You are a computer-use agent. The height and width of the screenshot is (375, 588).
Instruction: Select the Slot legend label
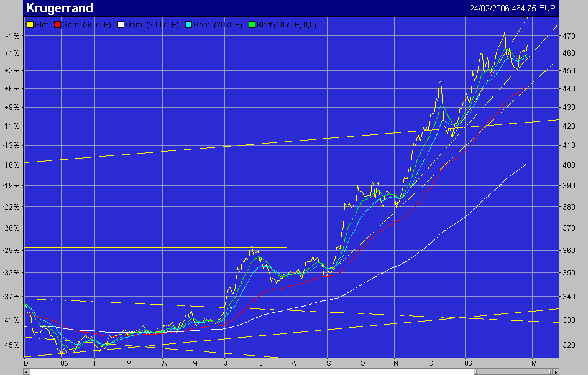[x=41, y=25]
